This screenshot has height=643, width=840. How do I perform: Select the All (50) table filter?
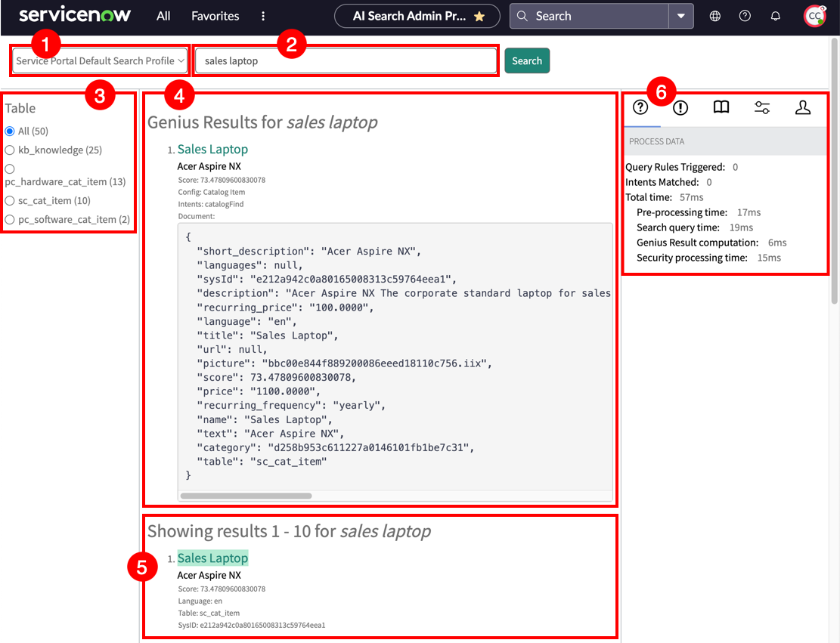(x=10, y=131)
